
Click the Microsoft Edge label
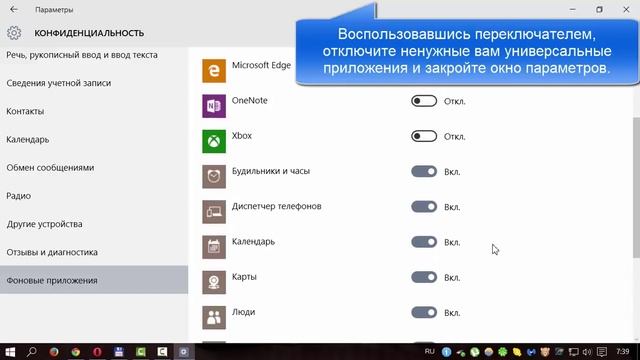tap(261, 65)
